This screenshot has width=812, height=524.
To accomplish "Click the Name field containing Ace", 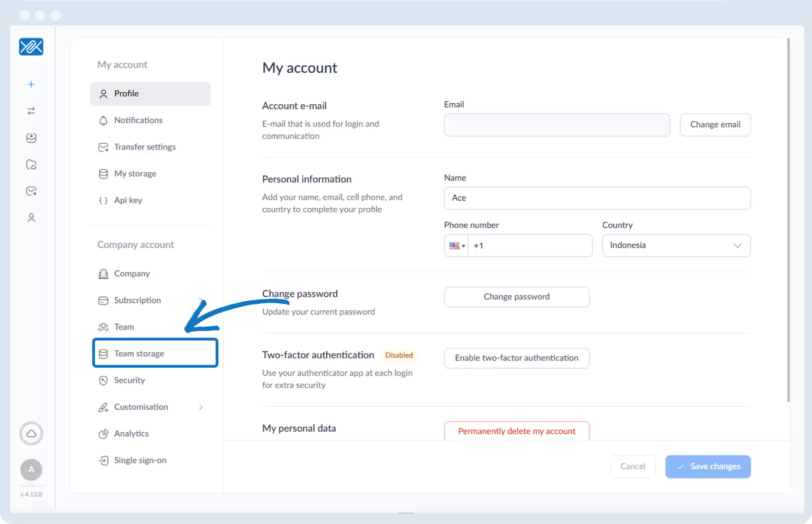I will click(597, 198).
